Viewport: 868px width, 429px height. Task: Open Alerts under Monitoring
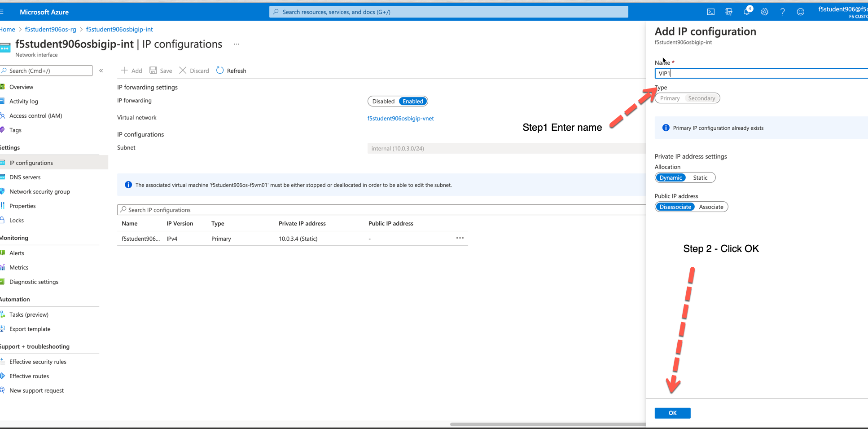[17, 253]
